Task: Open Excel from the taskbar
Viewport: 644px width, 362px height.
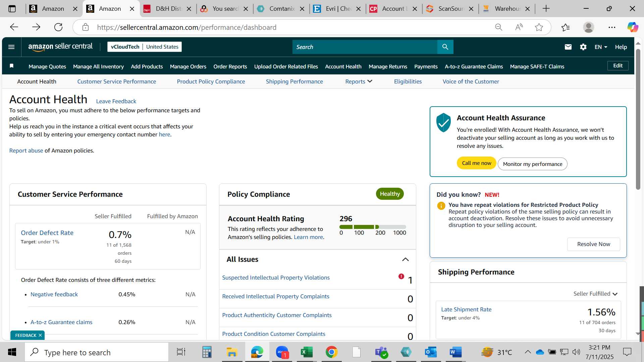Action: pos(307,352)
